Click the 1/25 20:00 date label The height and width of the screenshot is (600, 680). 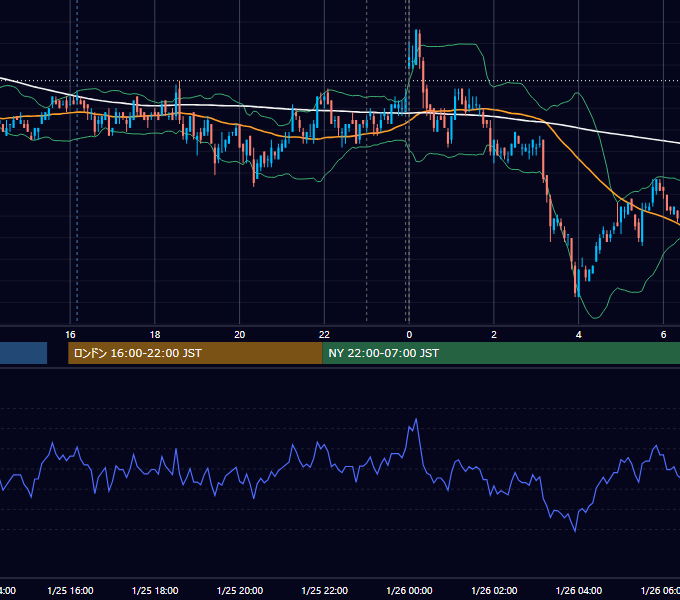tap(240, 590)
